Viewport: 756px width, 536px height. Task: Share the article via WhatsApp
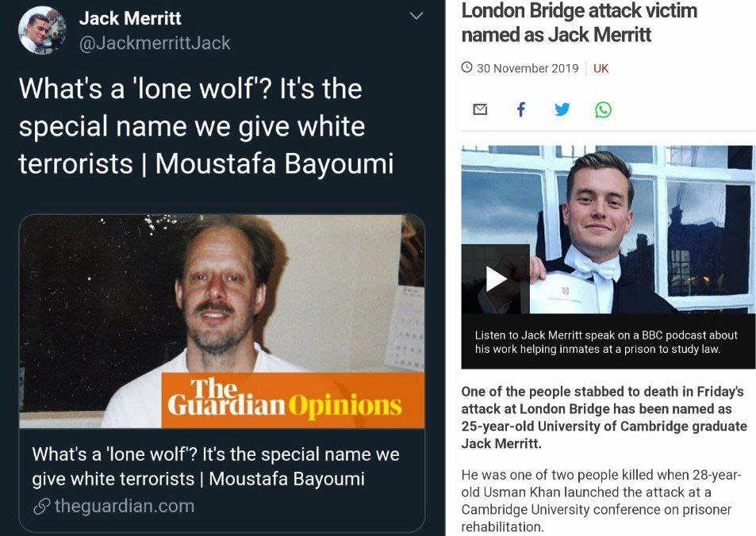603,110
